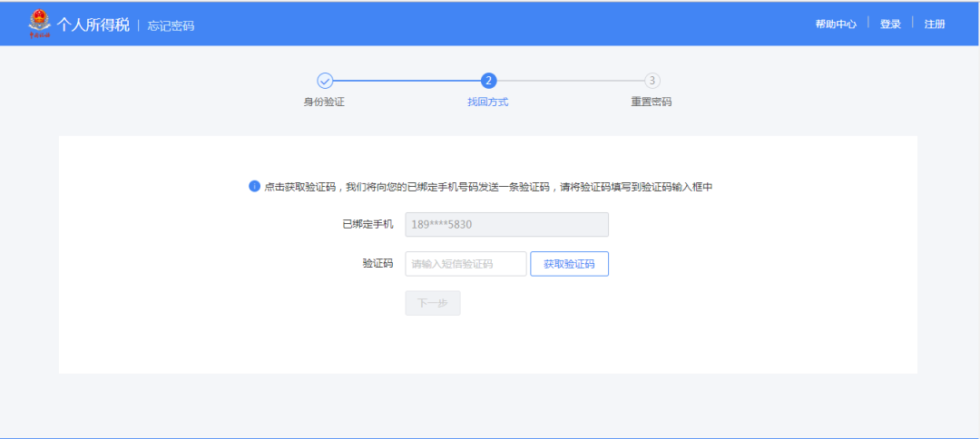
Task: Click the step 3 circle indicator
Action: tap(652, 81)
